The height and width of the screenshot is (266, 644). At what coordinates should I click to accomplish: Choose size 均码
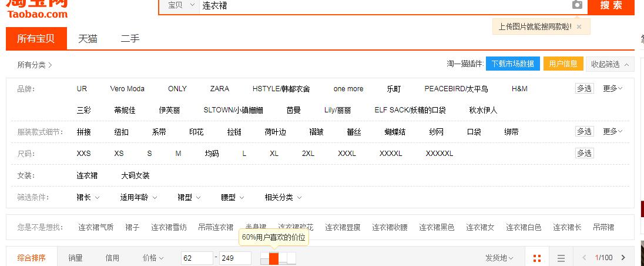[212, 154]
